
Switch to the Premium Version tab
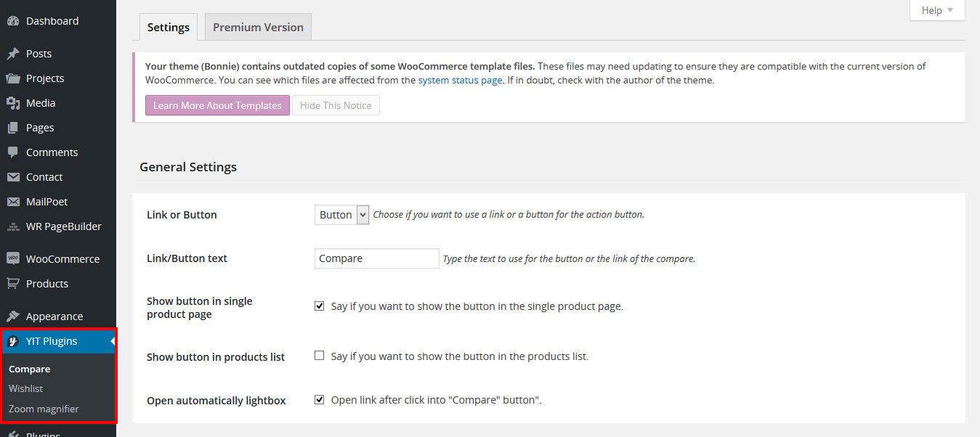click(x=258, y=28)
